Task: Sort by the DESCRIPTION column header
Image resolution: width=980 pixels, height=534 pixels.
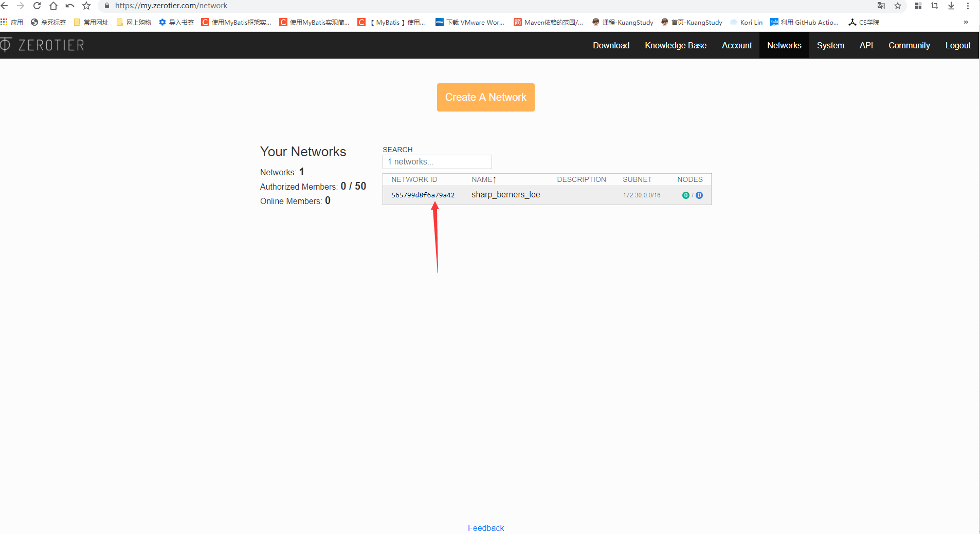Action: [x=582, y=179]
